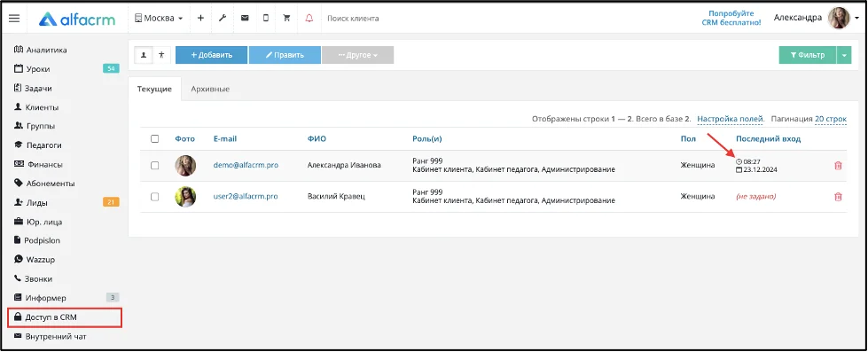Click the mobile phone icon
The image size is (868, 352).
coord(266,19)
